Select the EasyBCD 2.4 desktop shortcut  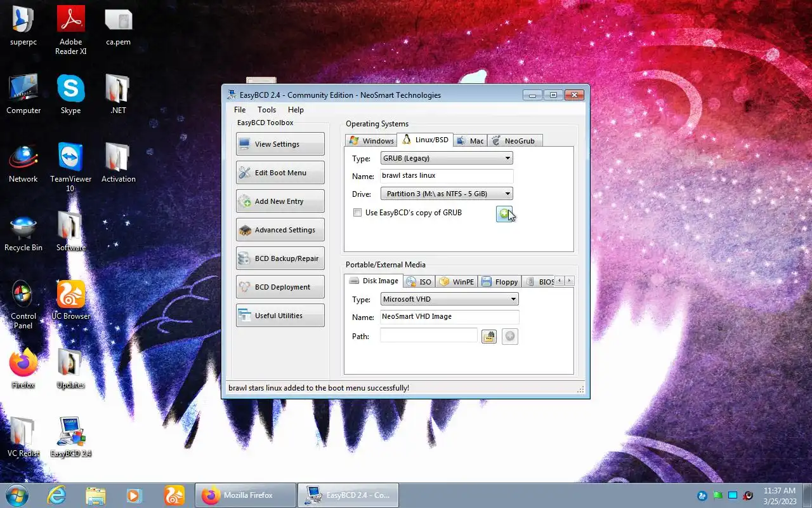click(71, 438)
